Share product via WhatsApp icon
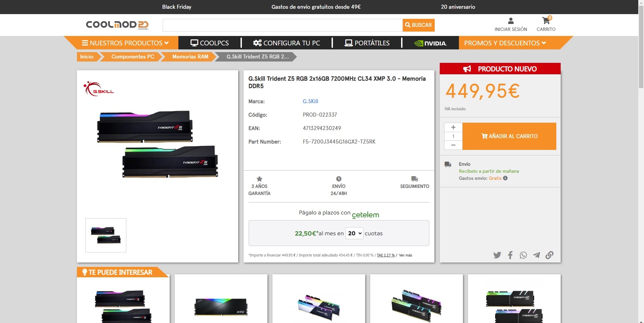This screenshot has height=323, width=644. pos(523,255)
